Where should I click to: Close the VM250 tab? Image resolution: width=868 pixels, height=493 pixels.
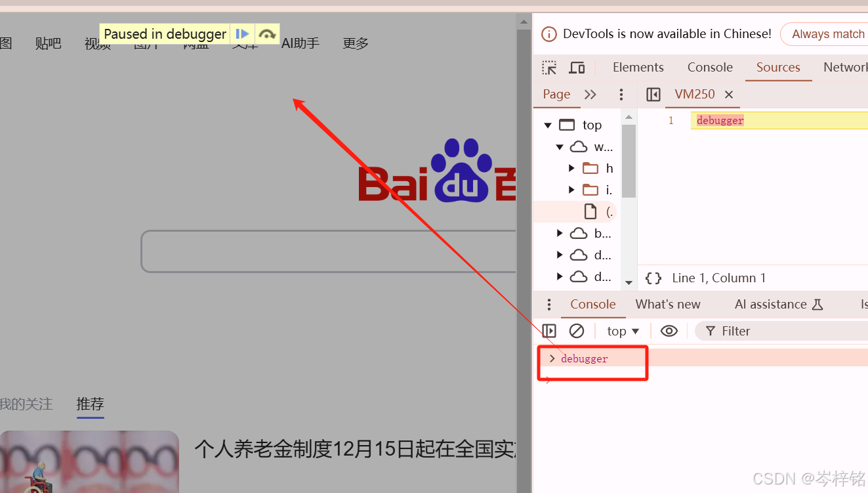tap(729, 95)
